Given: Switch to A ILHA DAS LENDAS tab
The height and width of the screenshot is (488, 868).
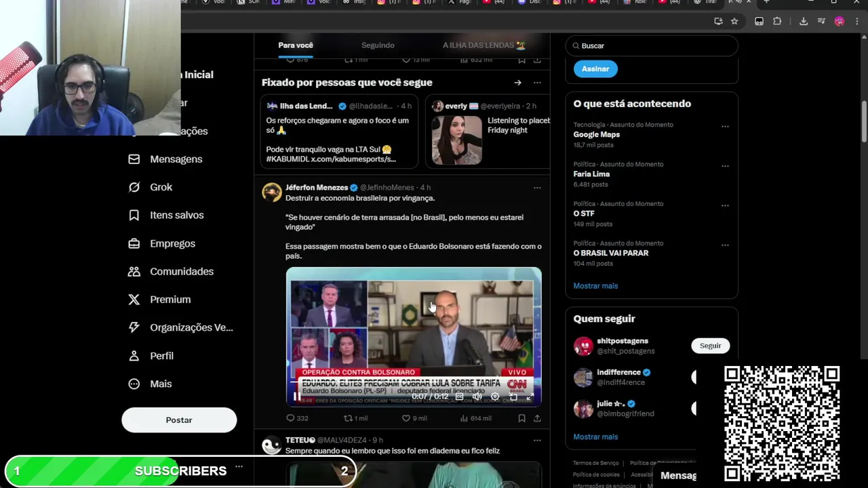Looking at the screenshot, I should point(484,45).
